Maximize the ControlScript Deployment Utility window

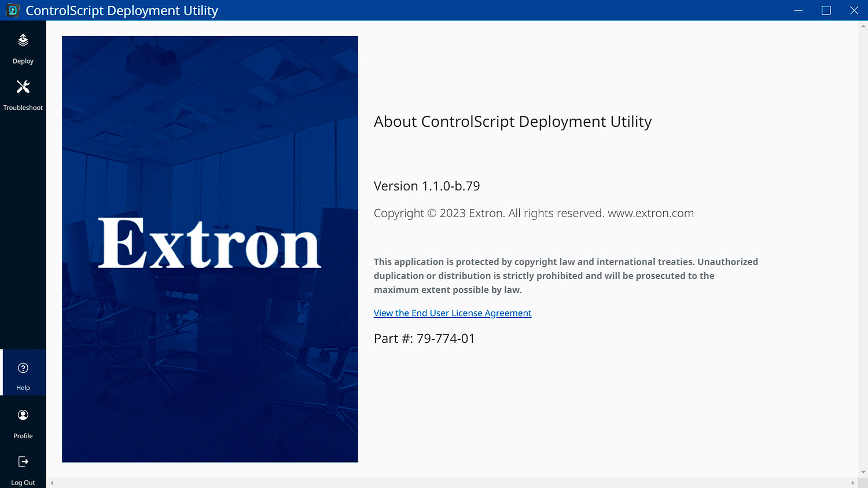tap(826, 10)
